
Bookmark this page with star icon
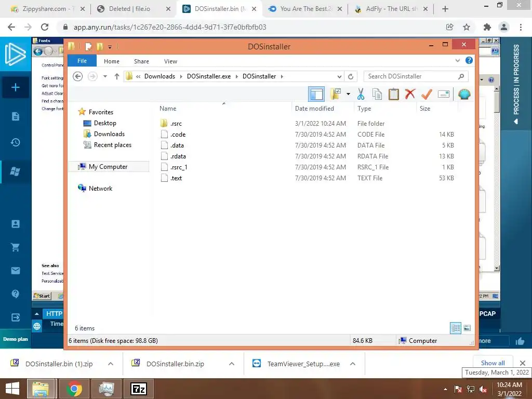pos(467,27)
